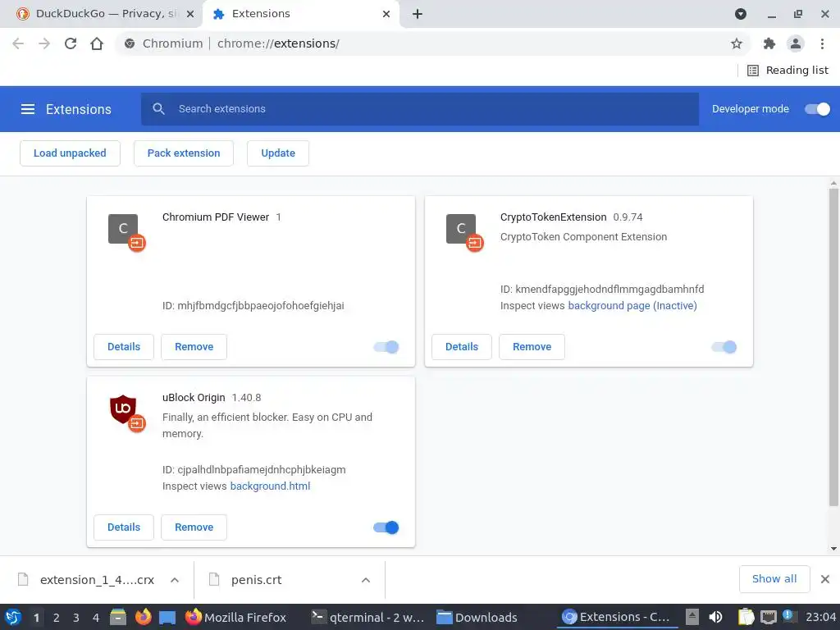Close the Extensions tab

click(386, 14)
